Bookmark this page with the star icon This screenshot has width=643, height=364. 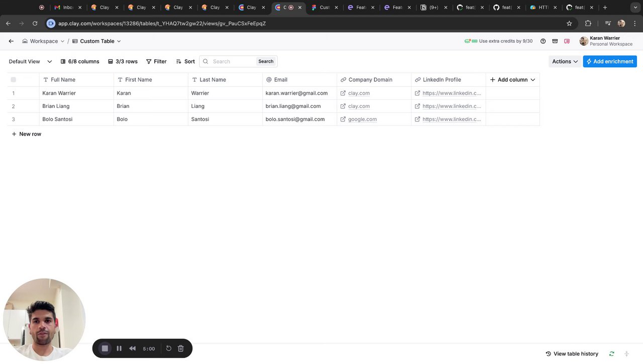click(x=569, y=24)
